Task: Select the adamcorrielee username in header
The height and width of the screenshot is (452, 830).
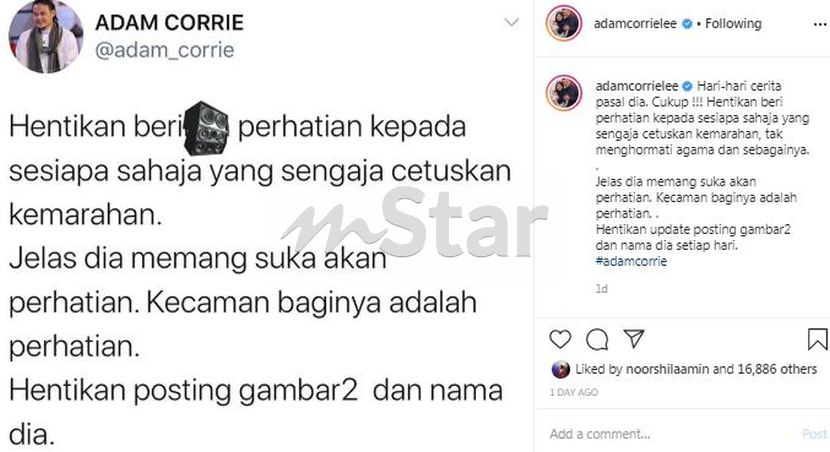Action: 635,23
